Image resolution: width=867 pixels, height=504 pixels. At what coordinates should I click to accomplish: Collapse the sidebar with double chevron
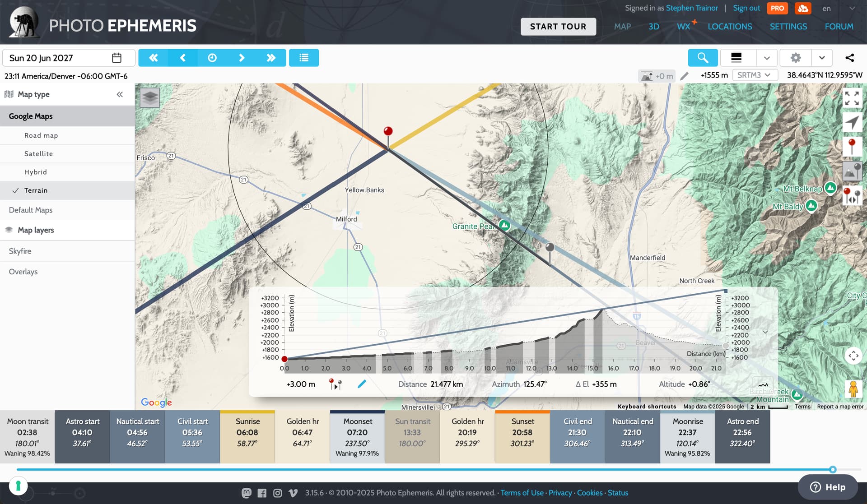click(120, 94)
